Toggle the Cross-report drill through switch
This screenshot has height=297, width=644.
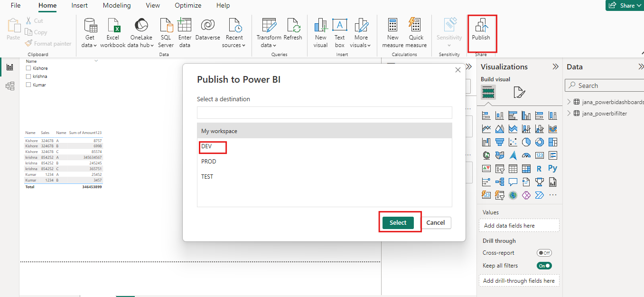pos(544,253)
